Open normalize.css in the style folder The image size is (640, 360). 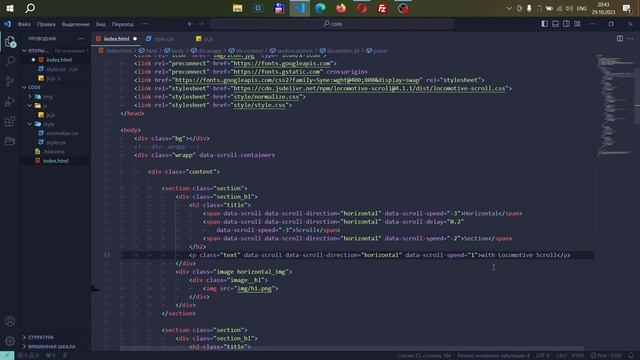tap(62, 133)
